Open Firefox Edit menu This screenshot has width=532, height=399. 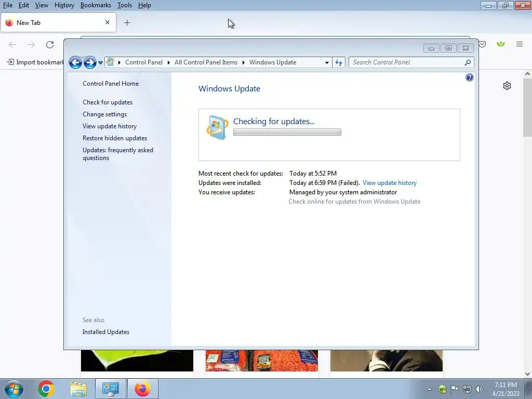24,5
